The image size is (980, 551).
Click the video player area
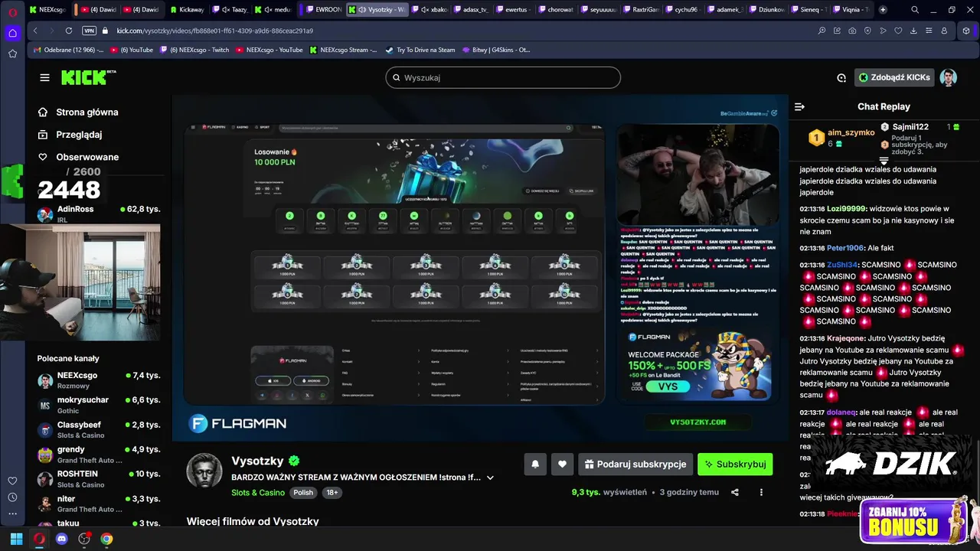tap(480, 268)
